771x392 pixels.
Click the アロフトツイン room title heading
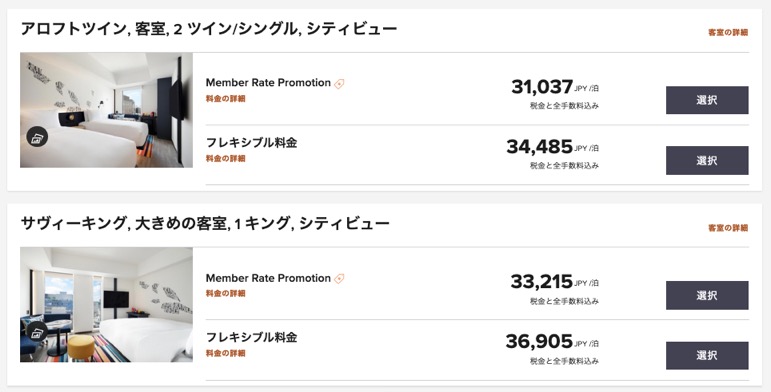[x=208, y=29]
